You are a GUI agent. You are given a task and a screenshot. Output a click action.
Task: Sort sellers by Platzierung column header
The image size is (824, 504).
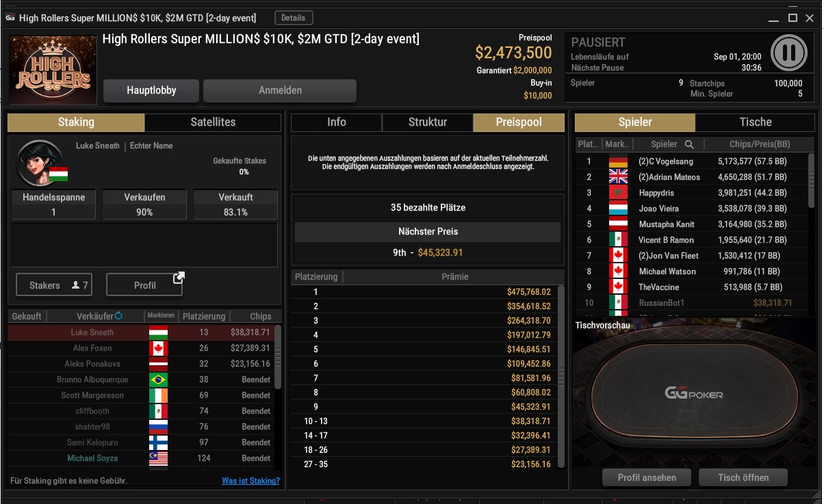pyautogui.click(x=204, y=316)
